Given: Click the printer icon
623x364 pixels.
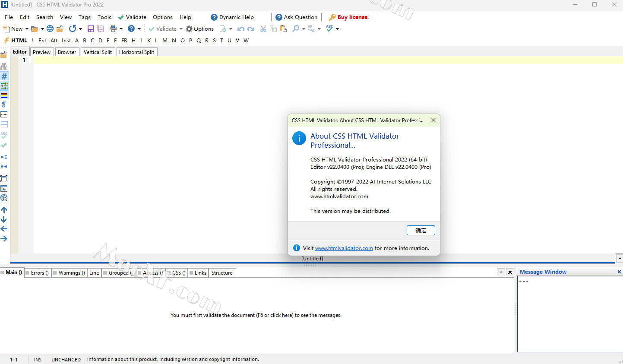Looking at the screenshot, I should [x=113, y=29].
